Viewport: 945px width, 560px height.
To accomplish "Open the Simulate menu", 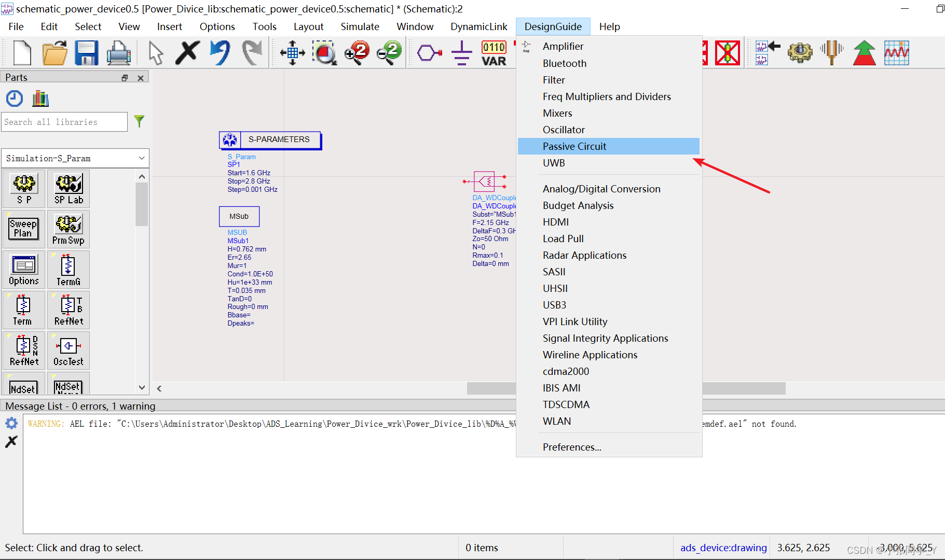I will click(x=360, y=26).
